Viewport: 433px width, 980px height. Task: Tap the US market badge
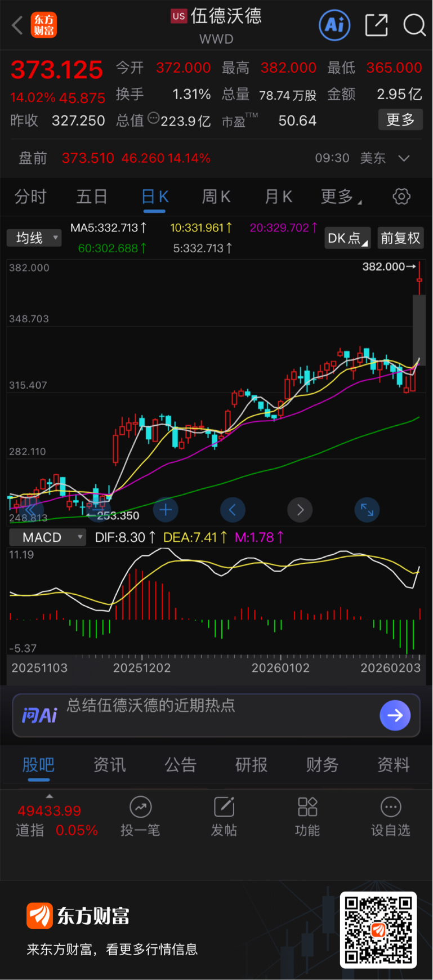178,16
